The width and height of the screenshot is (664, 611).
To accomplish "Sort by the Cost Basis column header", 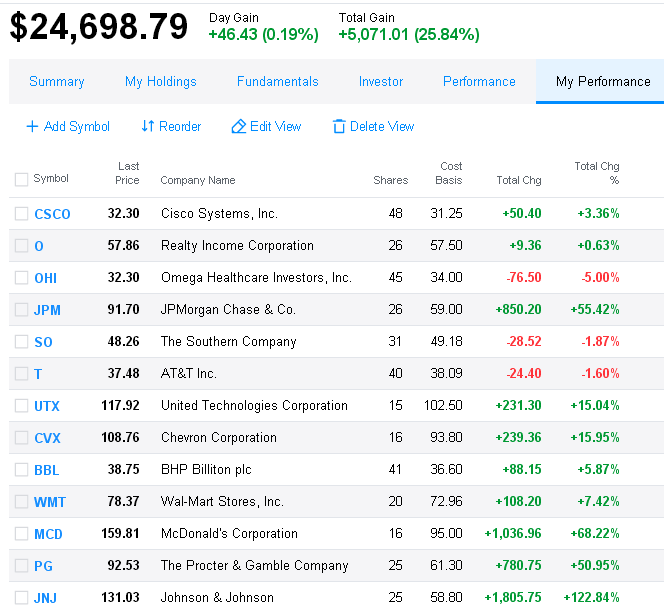I will tap(449, 173).
